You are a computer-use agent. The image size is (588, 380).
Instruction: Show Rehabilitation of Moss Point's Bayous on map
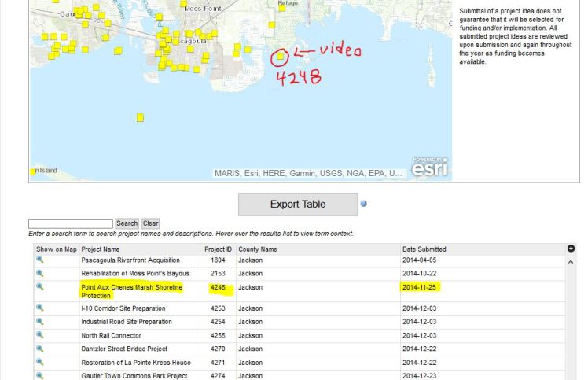(40, 273)
